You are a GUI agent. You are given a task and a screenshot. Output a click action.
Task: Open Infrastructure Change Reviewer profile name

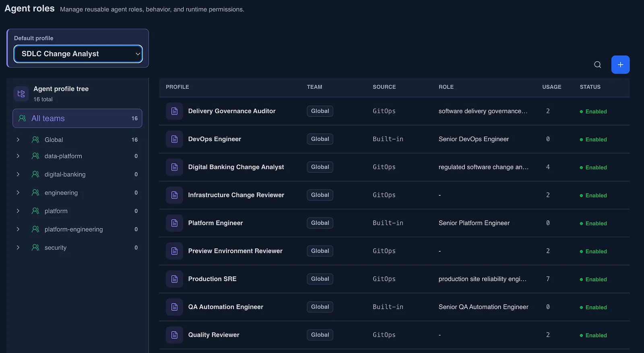point(236,195)
